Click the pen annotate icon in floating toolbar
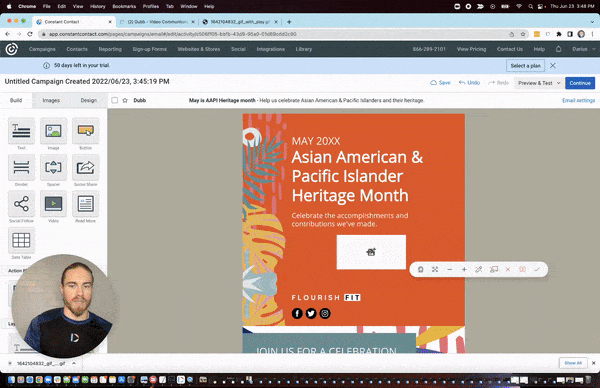Image resolution: width=600 pixels, height=388 pixels. 479,269
